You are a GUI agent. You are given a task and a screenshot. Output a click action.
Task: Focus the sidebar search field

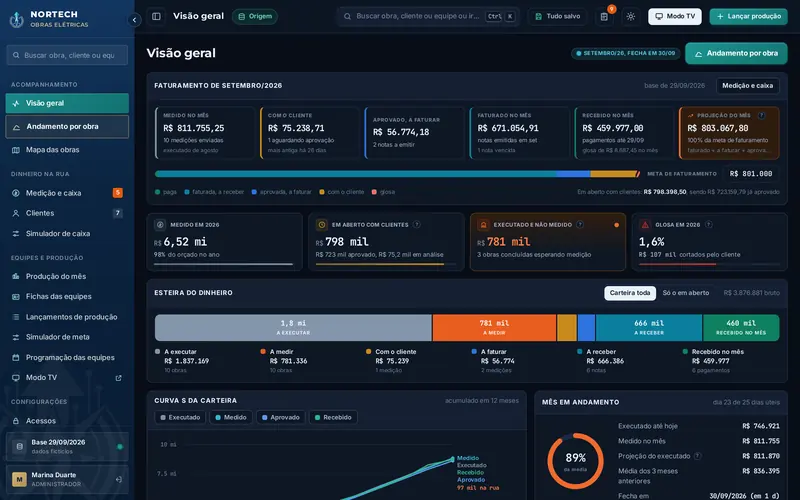tap(67, 55)
